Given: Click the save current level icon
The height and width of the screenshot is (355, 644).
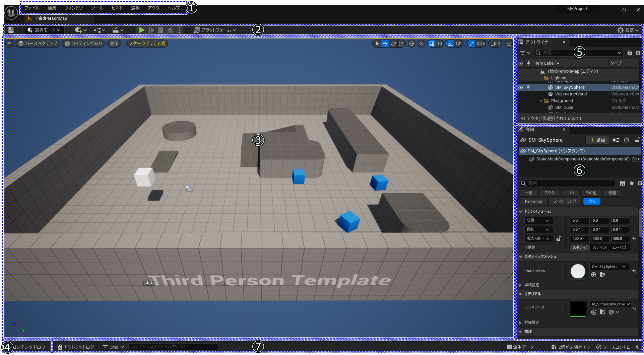Looking at the screenshot, I should click(x=10, y=30).
